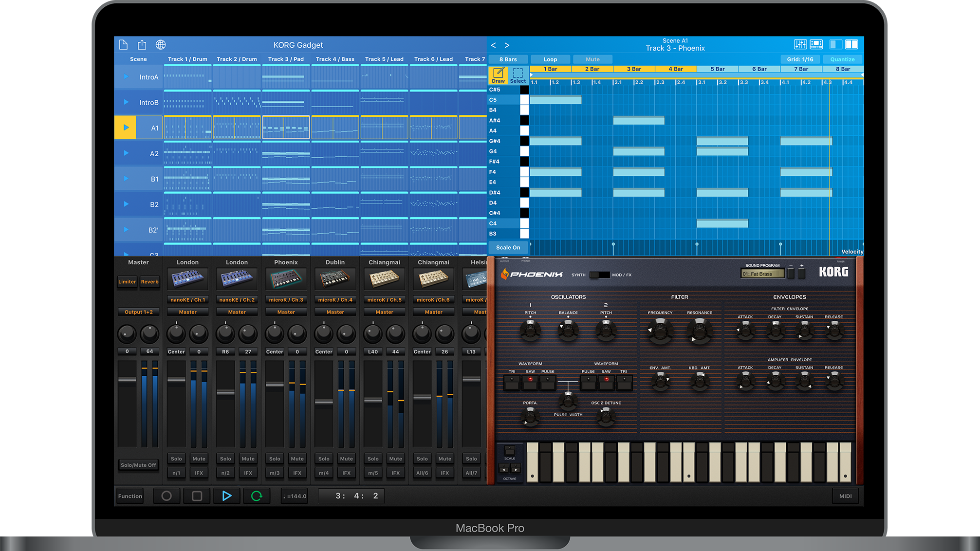The height and width of the screenshot is (551, 980).
Task: Open the keyboard view icon
Action: 816,45
